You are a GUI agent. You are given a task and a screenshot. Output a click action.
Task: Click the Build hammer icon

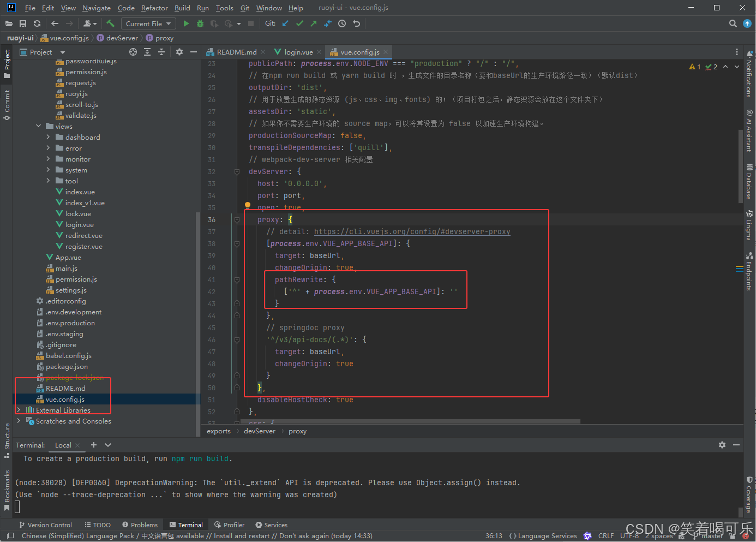pyautogui.click(x=111, y=23)
